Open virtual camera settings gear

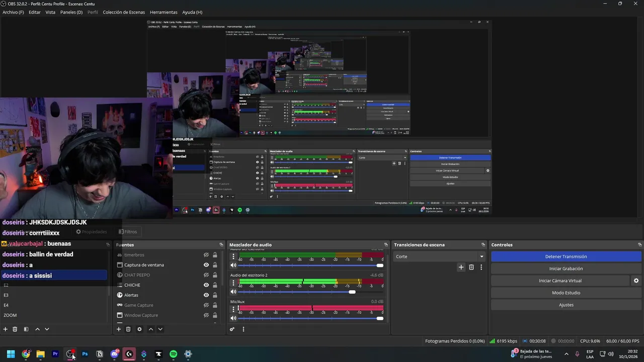[636, 281]
